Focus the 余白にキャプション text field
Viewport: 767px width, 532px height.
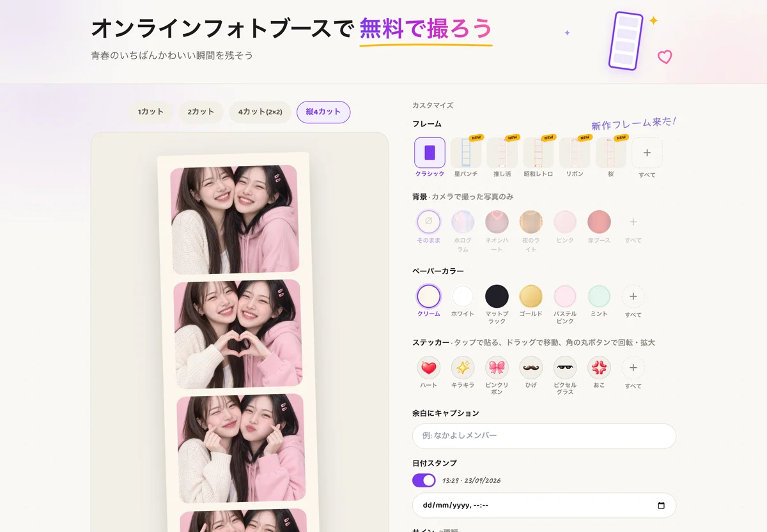pyautogui.click(x=544, y=436)
